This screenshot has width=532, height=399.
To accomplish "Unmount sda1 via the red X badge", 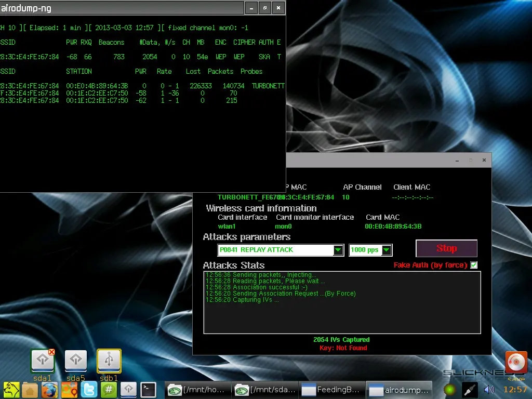I will tap(51, 352).
